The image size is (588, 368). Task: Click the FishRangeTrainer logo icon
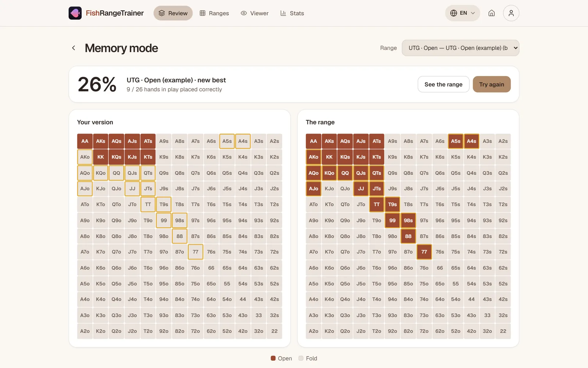click(x=75, y=13)
